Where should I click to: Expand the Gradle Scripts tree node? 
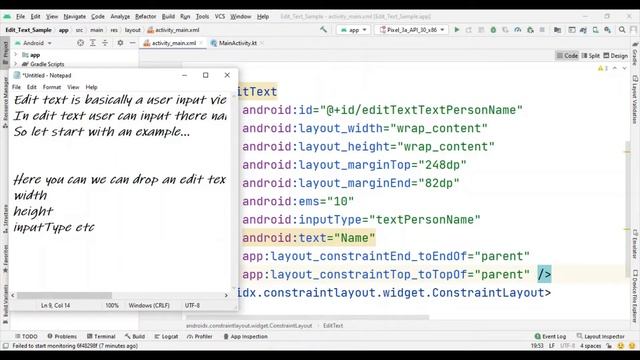[16, 64]
